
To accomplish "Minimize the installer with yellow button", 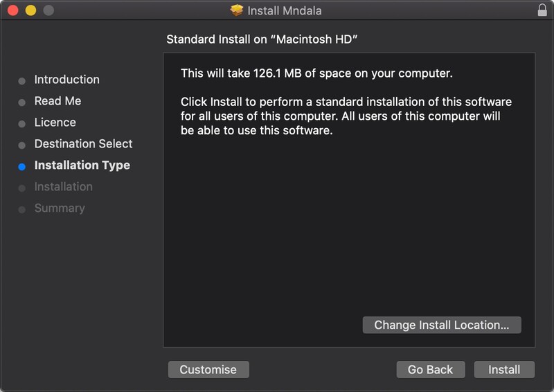I will pyautogui.click(x=30, y=10).
